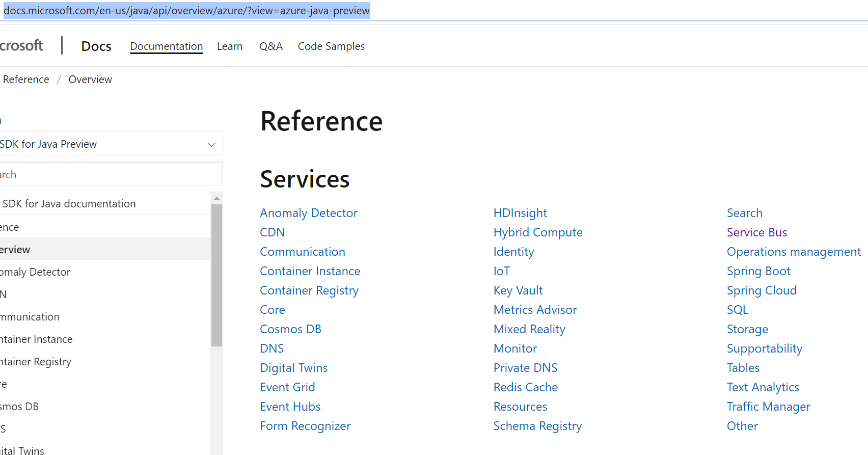868x455 pixels.
Task: Open the Spring Cloud service link
Action: [x=762, y=290]
